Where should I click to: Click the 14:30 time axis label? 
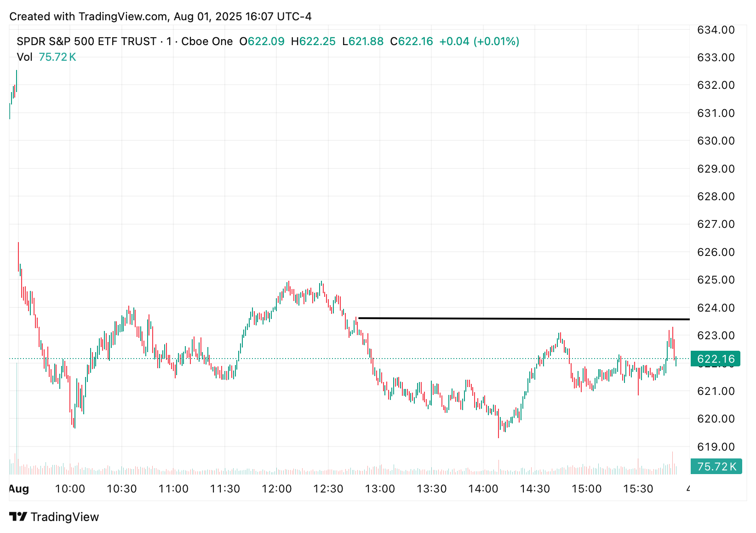point(535,489)
